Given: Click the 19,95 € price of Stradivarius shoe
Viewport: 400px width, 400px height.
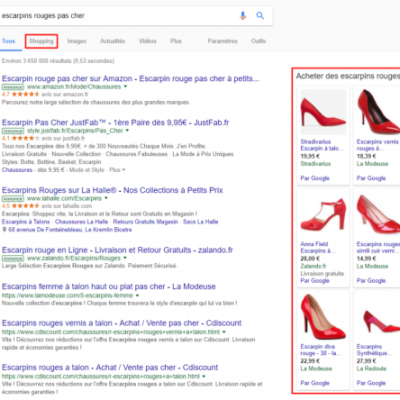Looking at the screenshot, I should coord(310,156).
